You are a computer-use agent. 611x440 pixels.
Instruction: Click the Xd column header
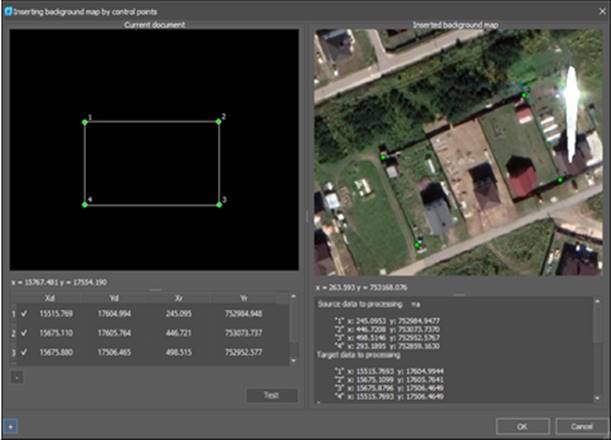pyautogui.click(x=50, y=296)
